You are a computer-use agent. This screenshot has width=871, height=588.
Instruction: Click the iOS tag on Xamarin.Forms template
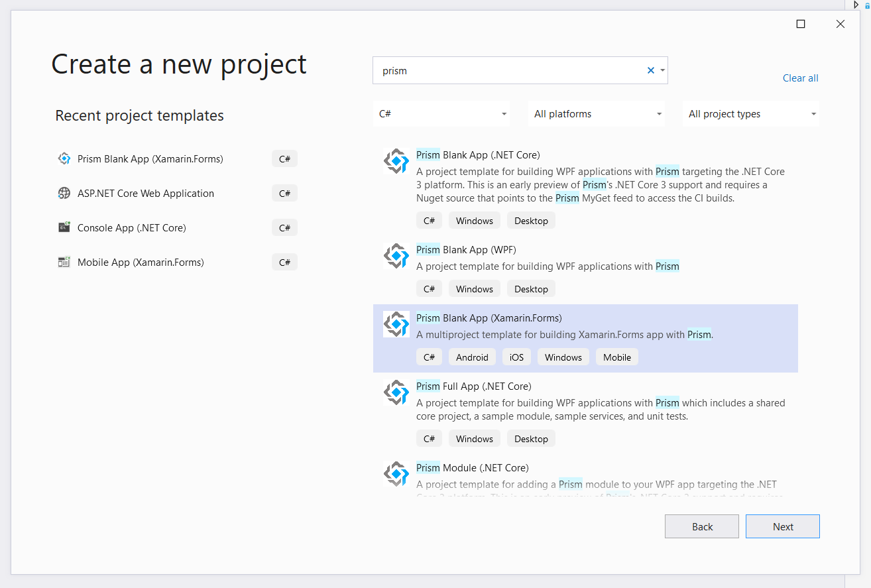(x=516, y=357)
